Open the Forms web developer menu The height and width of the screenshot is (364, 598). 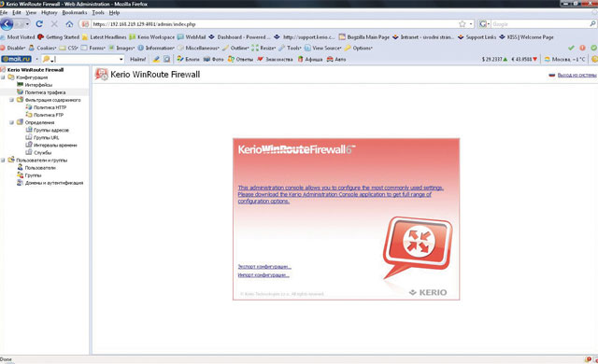tap(93, 48)
